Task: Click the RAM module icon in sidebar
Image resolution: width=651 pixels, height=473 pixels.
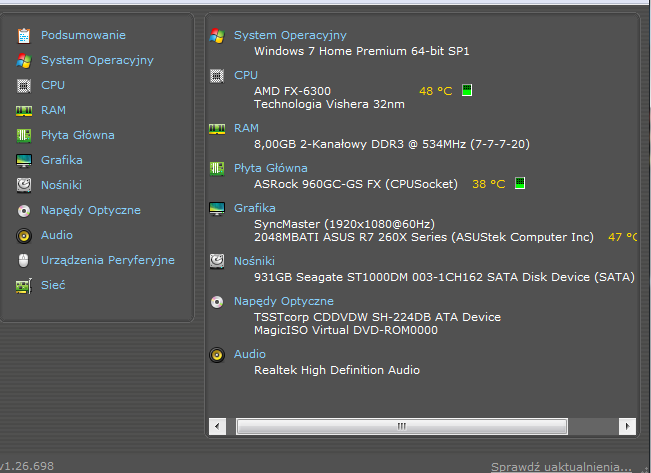Action: coord(24,110)
